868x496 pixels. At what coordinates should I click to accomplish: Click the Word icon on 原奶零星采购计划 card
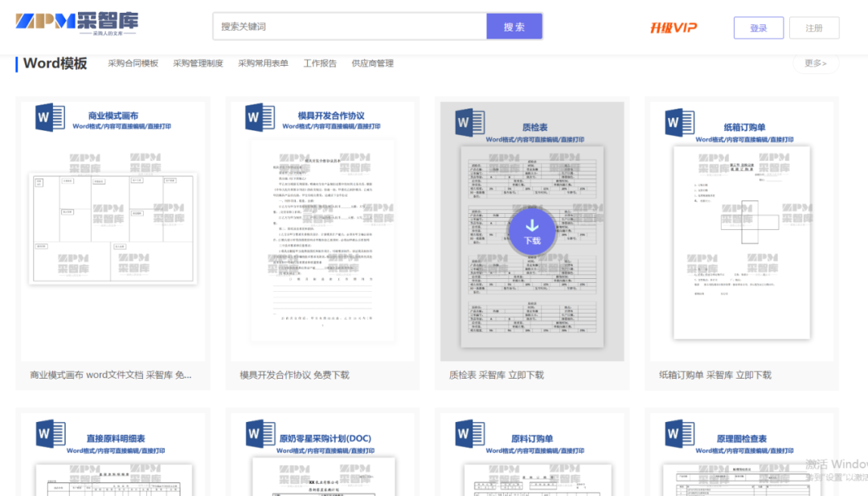click(x=260, y=434)
